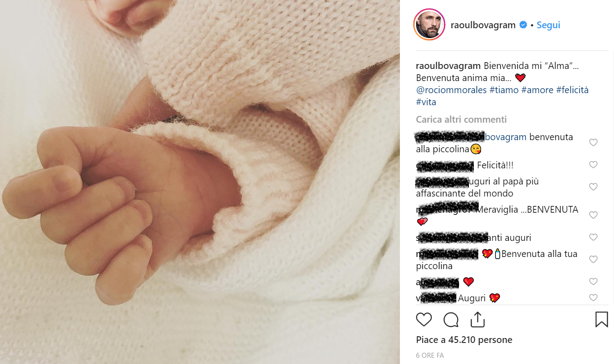
Task: Like the post with the heart icon
Action: pos(424,320)
